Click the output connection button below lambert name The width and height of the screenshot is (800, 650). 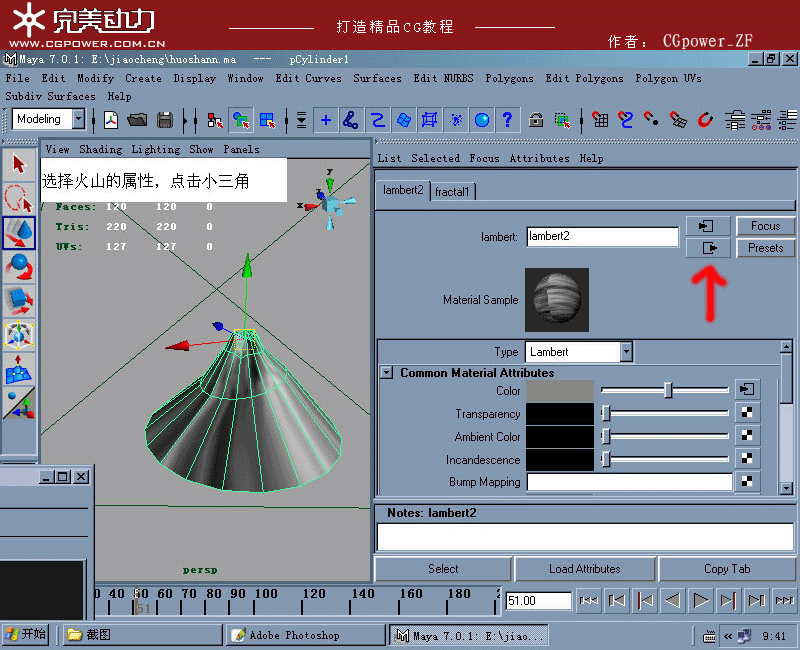(x=708, y=248)
